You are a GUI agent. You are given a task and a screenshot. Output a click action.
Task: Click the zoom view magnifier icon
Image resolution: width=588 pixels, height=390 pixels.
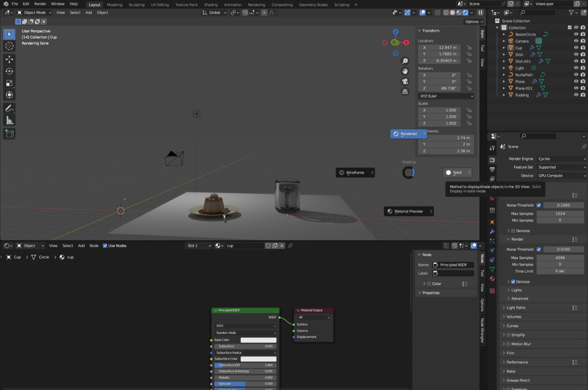pyautogui.click(x=405, y=61)
